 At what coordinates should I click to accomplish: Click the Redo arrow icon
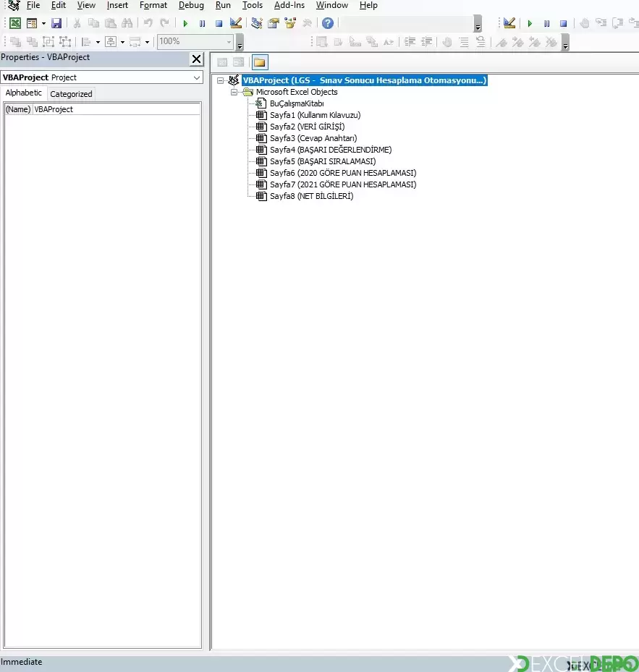(x=165, y=23)
